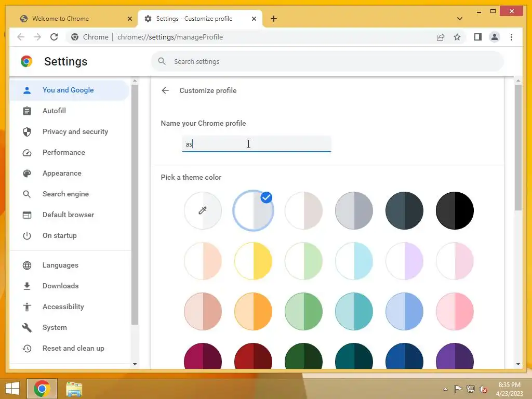Click the browser back arrow
This screenshot has width=532, height=399.
pyautogui.click(x=21, y=37)
